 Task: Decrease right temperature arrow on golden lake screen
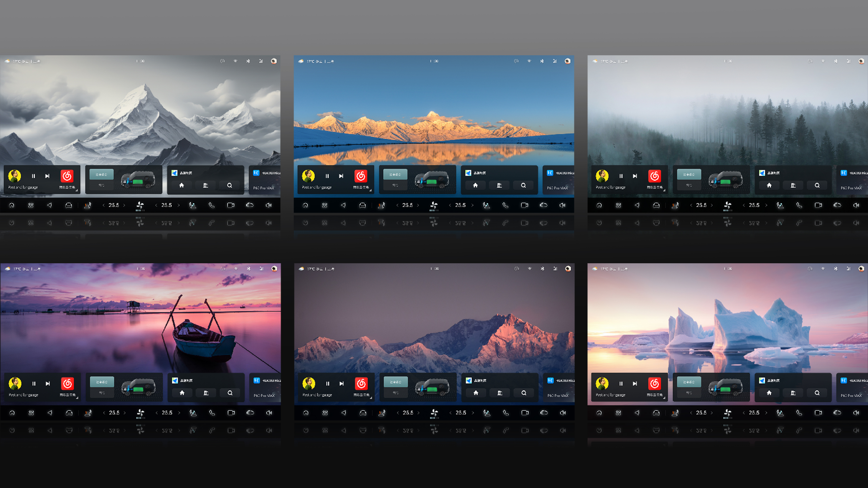point(450,205)
